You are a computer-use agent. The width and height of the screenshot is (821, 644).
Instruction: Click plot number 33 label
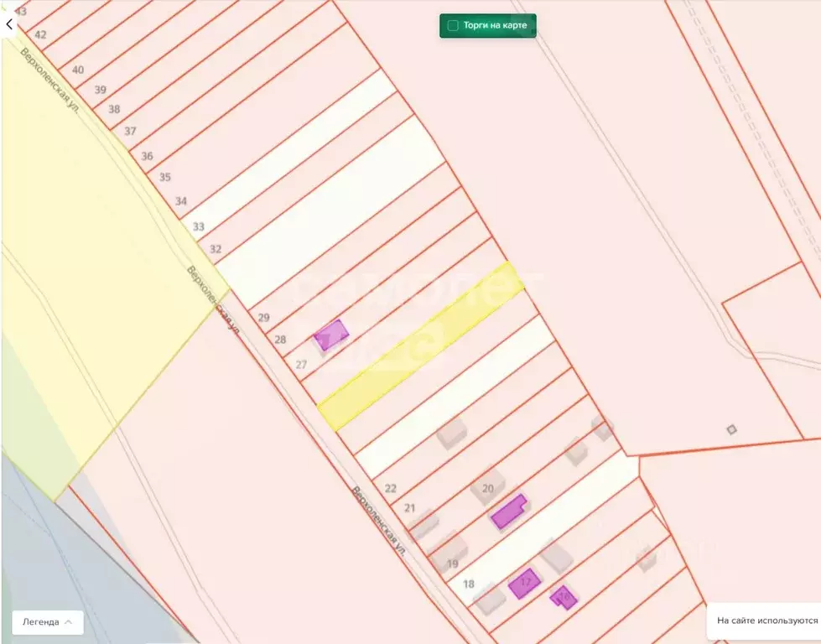[199, 226]
